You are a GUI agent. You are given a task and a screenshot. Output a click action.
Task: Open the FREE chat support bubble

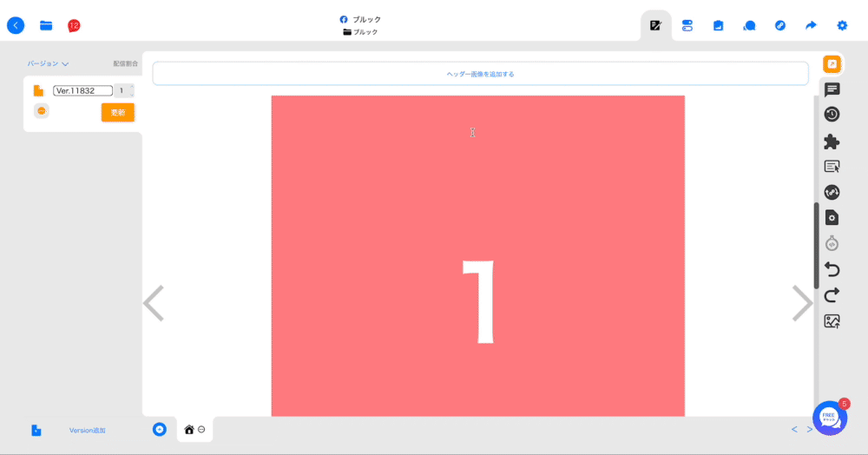(x=830, y=418)
